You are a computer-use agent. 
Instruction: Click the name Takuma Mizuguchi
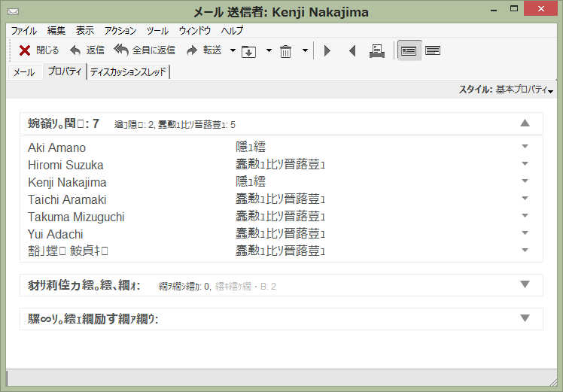(76, 217)
